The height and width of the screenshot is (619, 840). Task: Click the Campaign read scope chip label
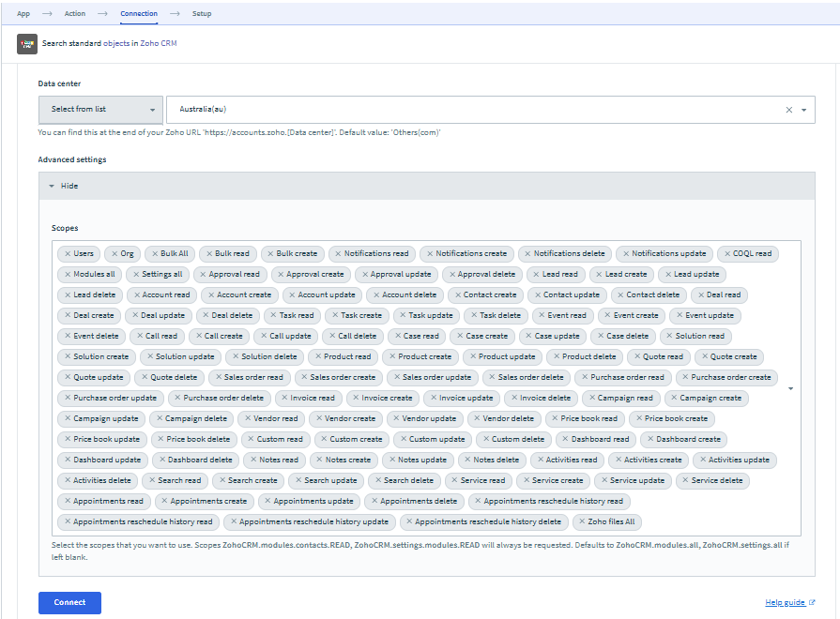625,398
